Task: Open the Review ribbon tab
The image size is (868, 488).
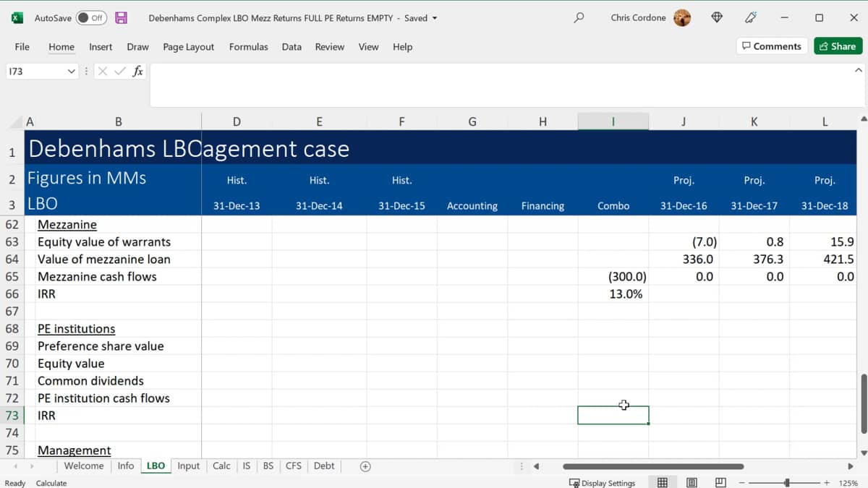Action: 330,46
